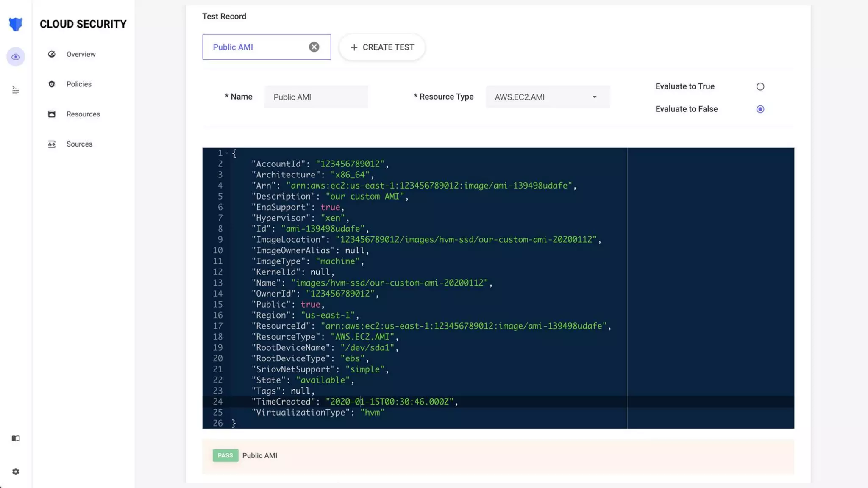Open the log analysis list icon

tap(16, 90)
